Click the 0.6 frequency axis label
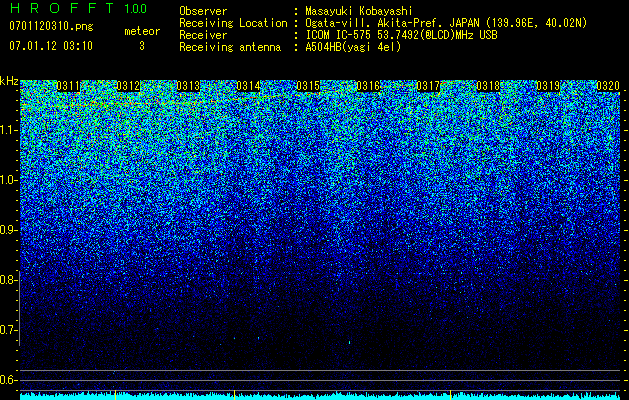This screenshot has height=400, width=629. tap(8, 380)
